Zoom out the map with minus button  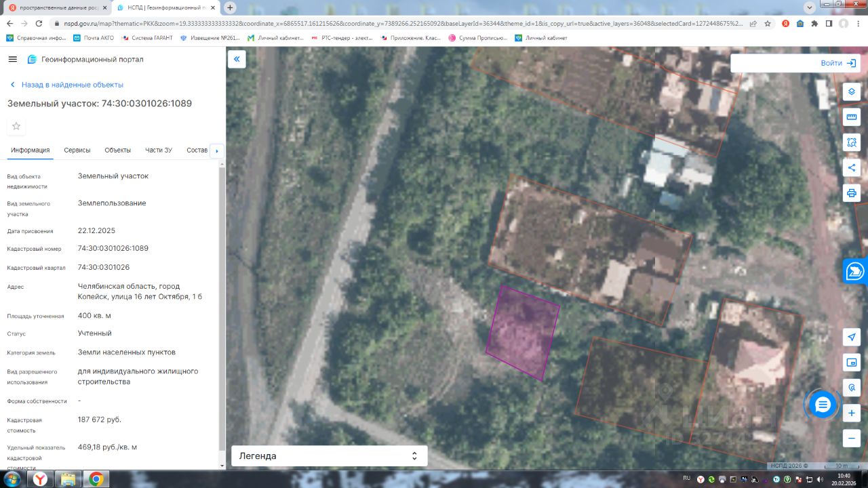[852, 439]
